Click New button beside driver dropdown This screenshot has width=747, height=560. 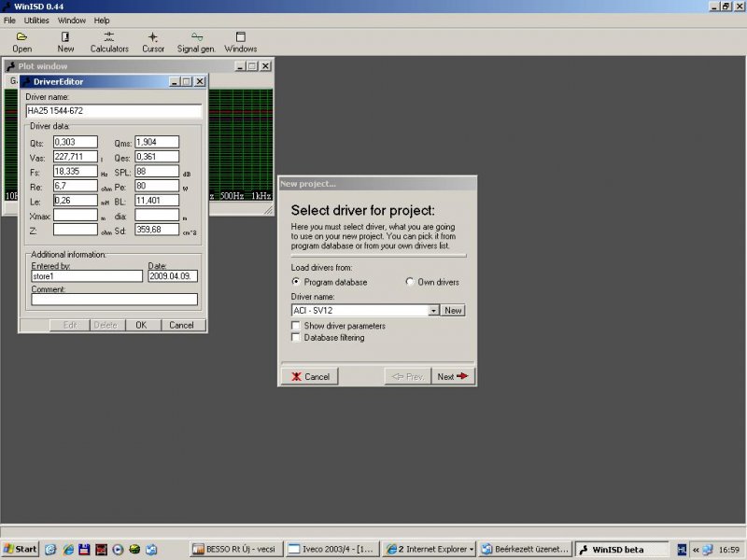click(x=453, y=311)
